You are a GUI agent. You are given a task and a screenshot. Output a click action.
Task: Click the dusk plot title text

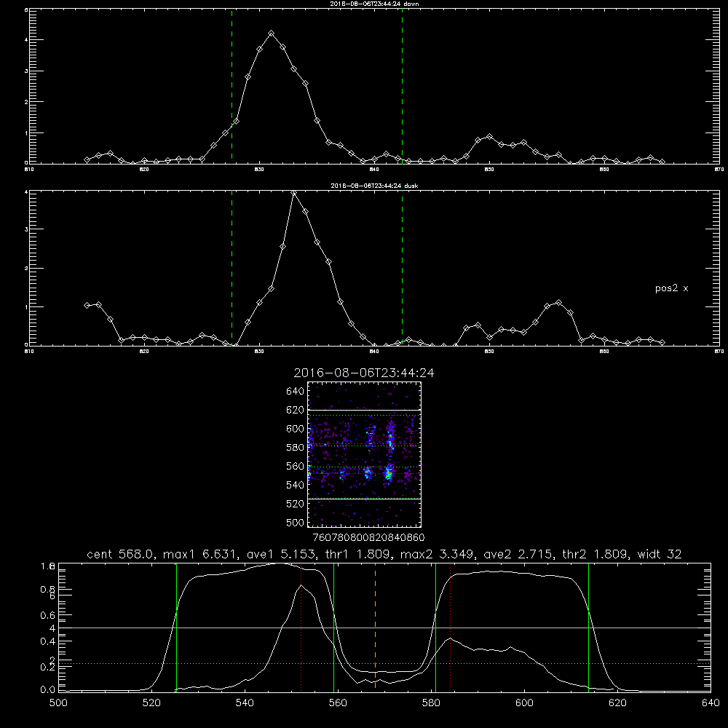(374, 186)
